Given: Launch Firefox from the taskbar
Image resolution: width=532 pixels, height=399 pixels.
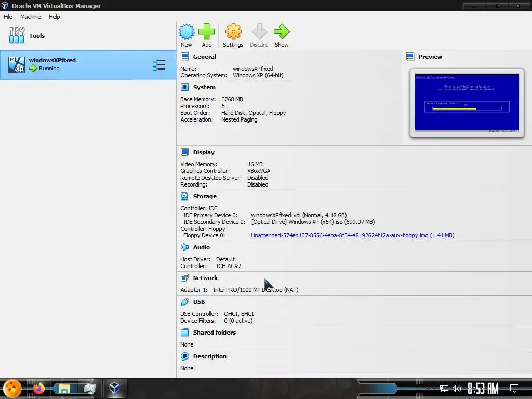Looking at the screenshot, I should click(x=38, y=389).
